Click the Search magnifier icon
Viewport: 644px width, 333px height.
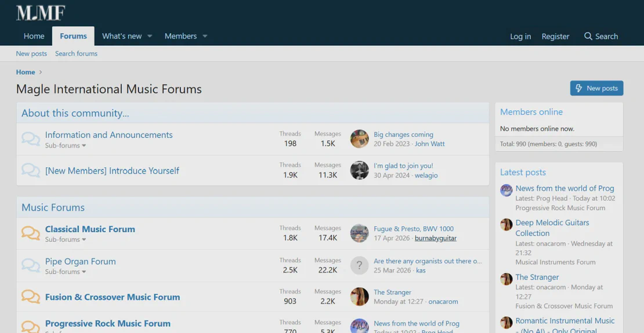tap(588, 36)
